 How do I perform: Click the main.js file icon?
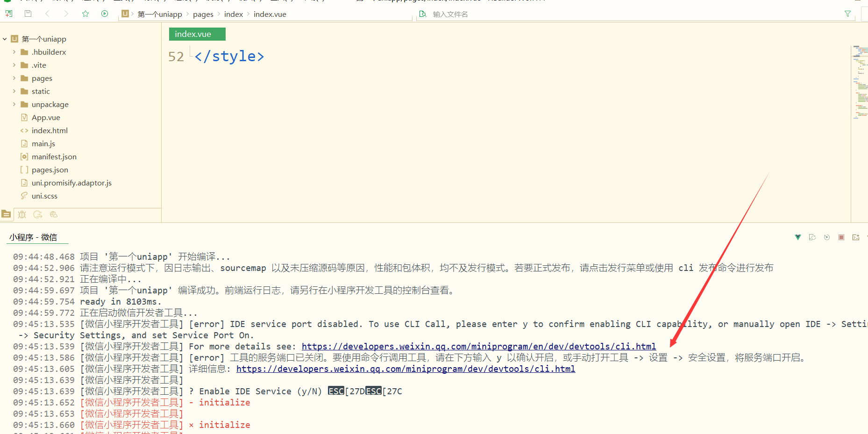coord(24,143)
